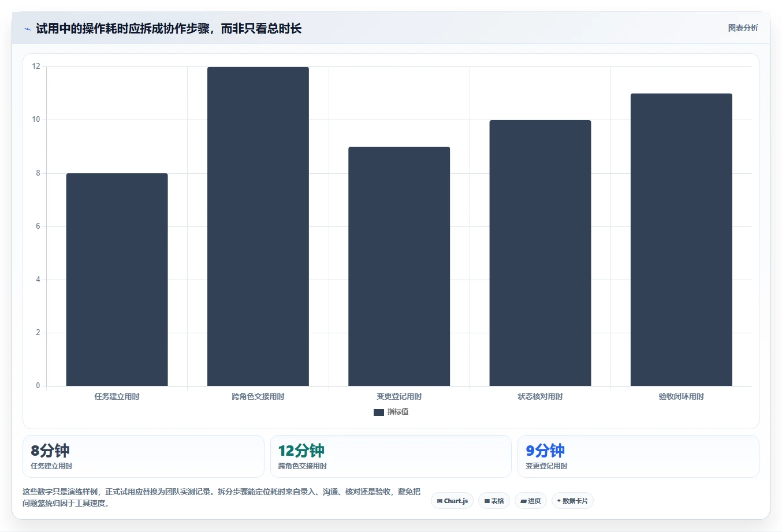Click the y-axis value 0

[38, 386]
